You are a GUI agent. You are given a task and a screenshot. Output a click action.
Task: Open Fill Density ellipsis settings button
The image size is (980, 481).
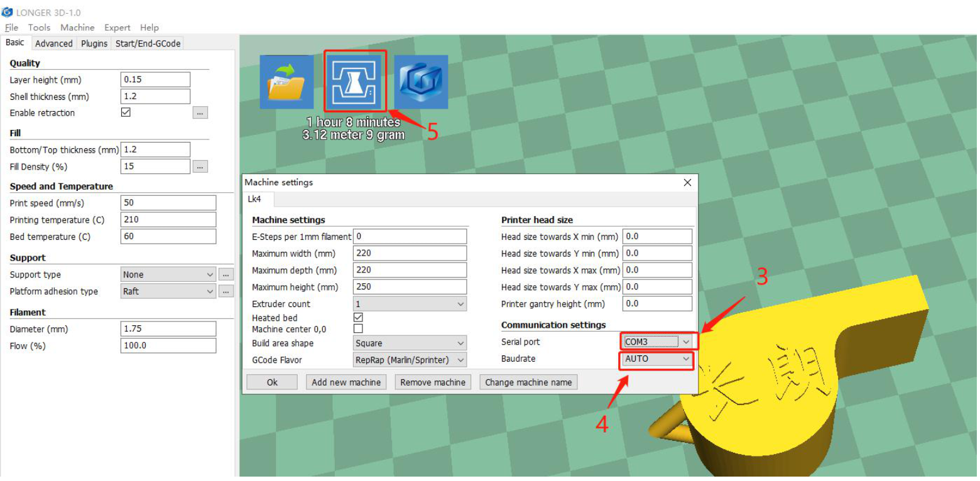[200, 166]
